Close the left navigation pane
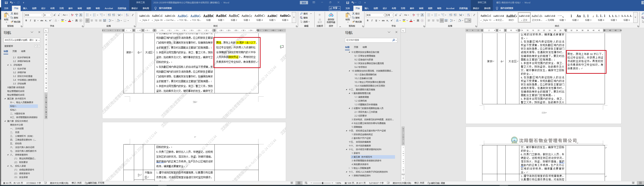Screen dimensions: 644x186 [39, 32]
